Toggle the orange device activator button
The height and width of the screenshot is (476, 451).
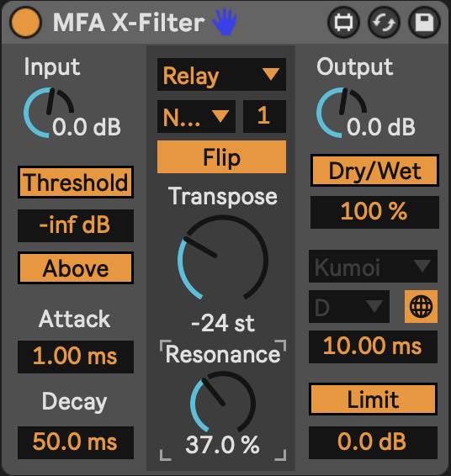25,23
